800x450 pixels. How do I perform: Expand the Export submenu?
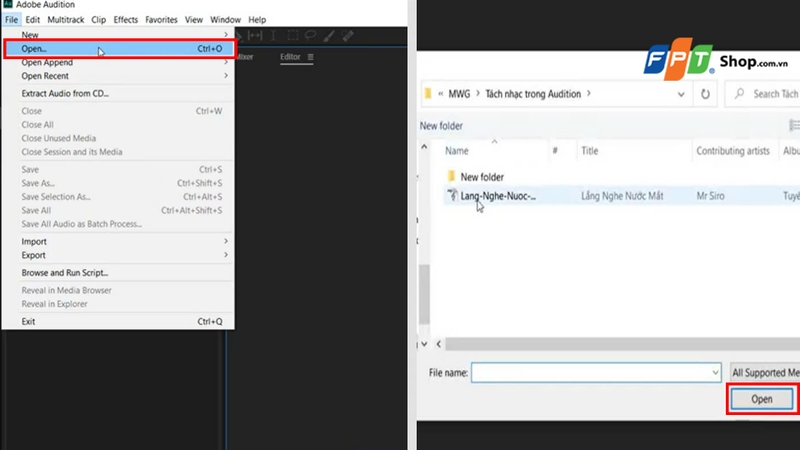118,255
